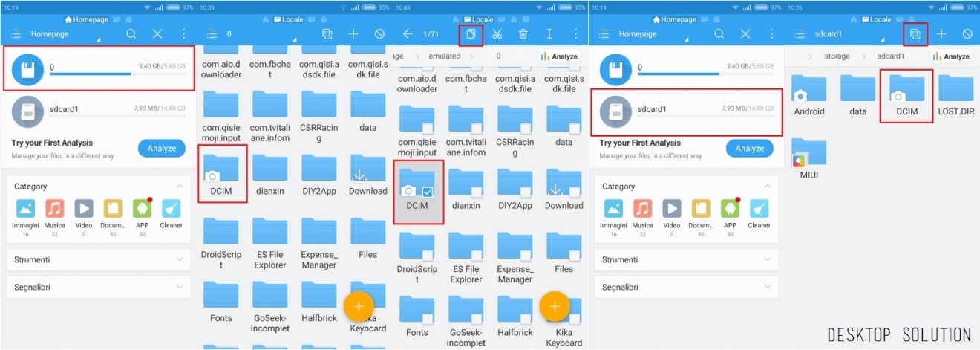The height and width of the screenshot is (350, 980).
Task: Tap sdcard1 usage bar on right Homepage
Action: tap(705, 117)
